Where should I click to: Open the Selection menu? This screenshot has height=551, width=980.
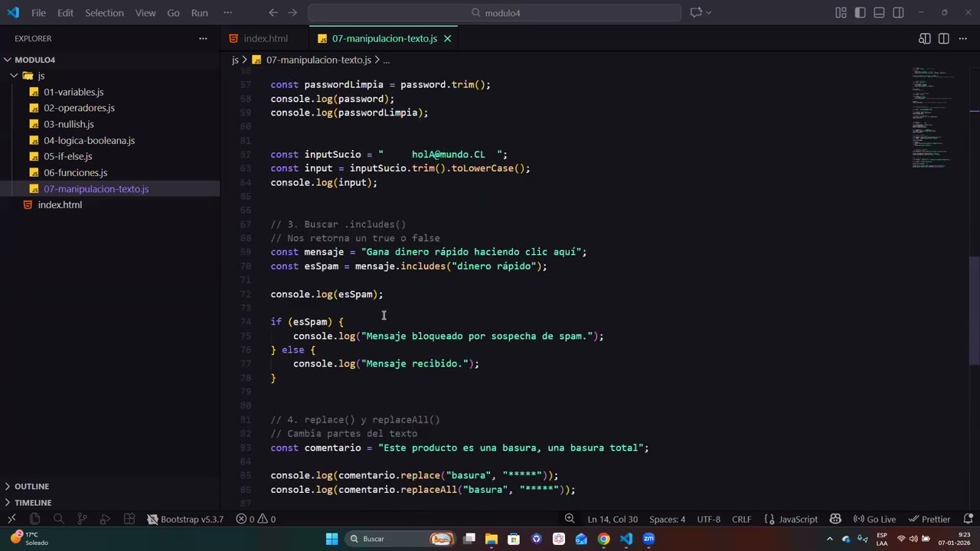click(104, 12)
